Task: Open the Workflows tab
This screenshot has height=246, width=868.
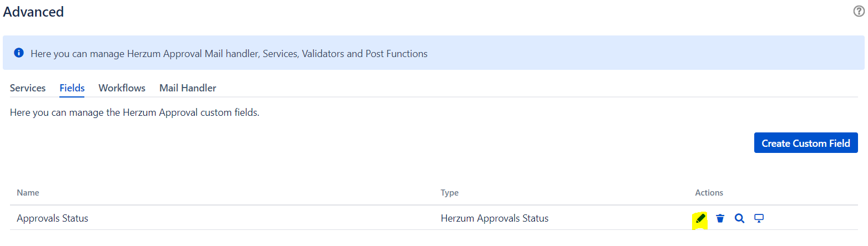Action: (122, 88)
